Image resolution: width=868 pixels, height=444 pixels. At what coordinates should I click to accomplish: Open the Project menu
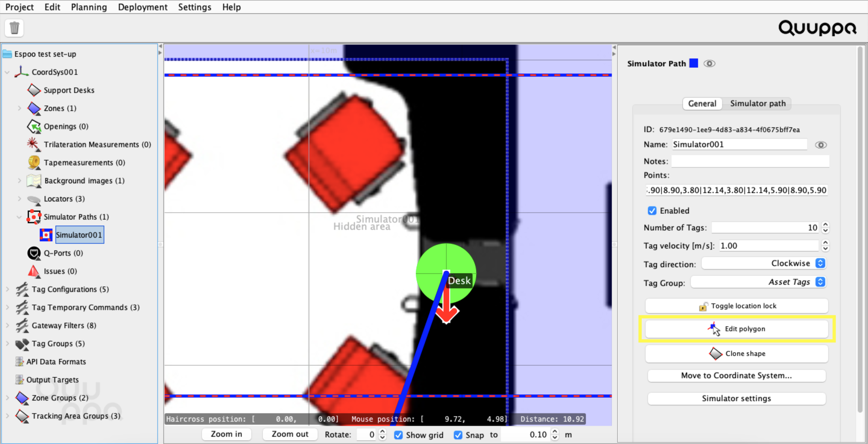coord(20,7)
